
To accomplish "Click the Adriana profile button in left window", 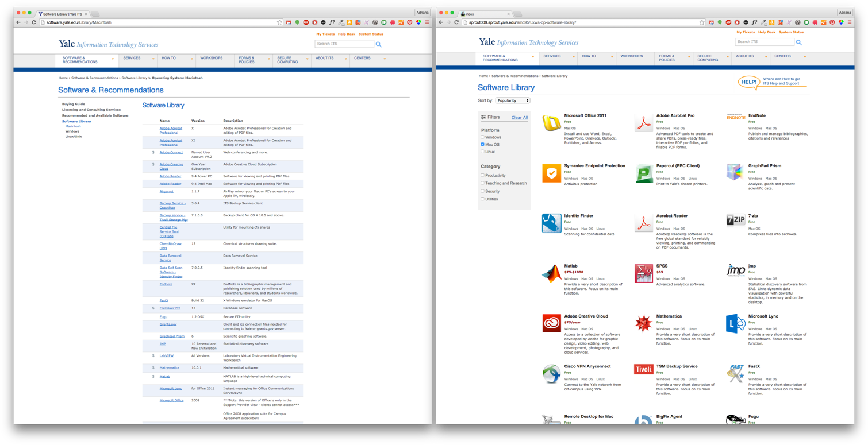I will [x=422, y=12].
